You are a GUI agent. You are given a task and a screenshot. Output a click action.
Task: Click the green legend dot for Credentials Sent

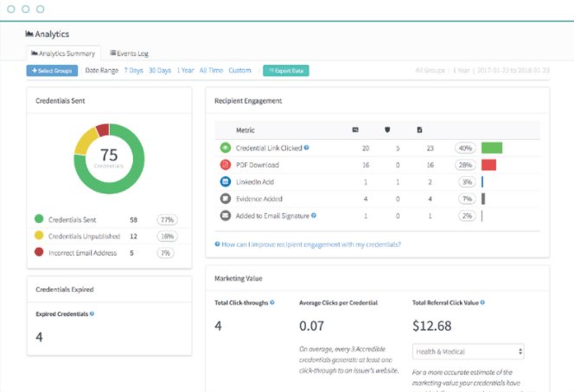[39, 219]
